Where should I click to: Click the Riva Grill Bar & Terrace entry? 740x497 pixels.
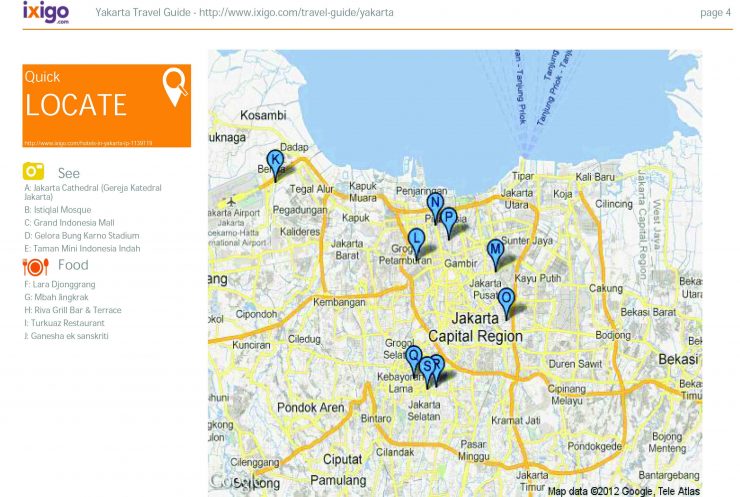click(x=73, y=310)
